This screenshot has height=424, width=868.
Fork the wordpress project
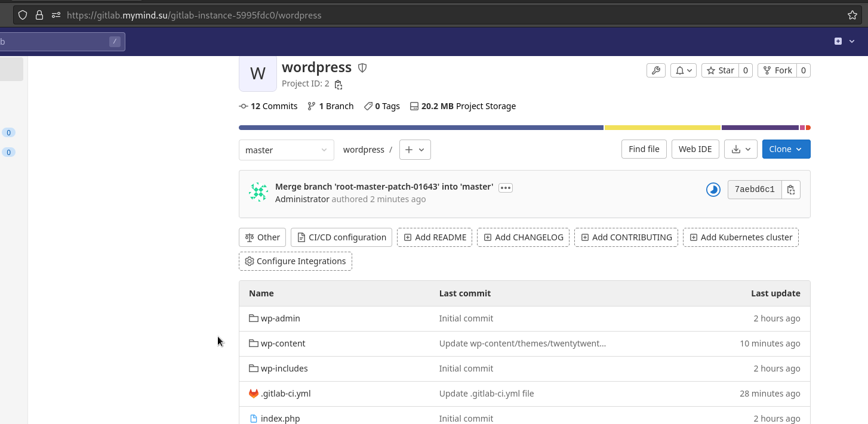click(777, 70)
